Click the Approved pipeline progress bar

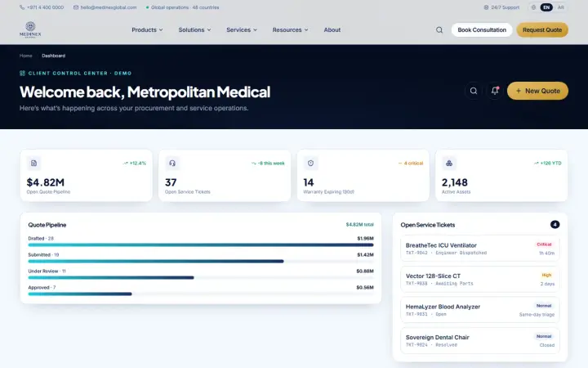coord(201,294)
